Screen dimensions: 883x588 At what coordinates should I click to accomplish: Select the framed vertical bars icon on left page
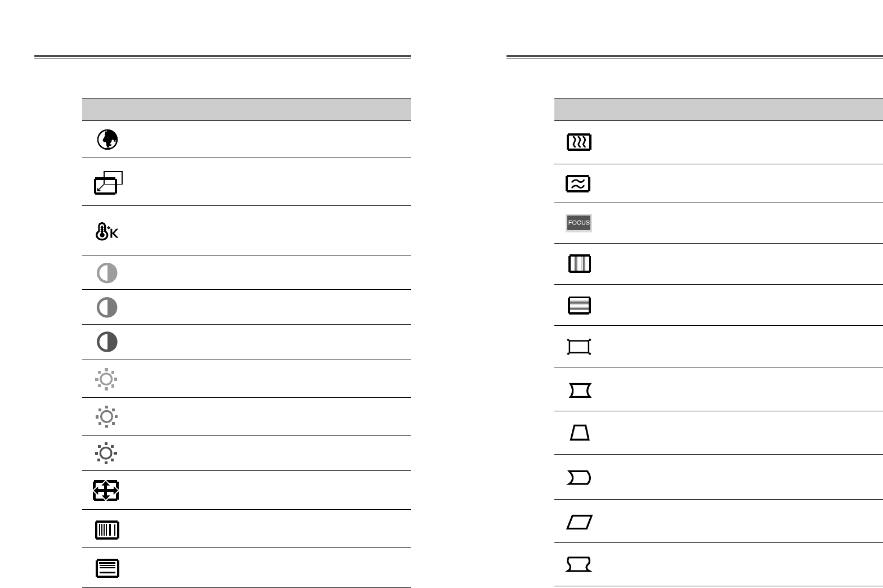(107, 529)
